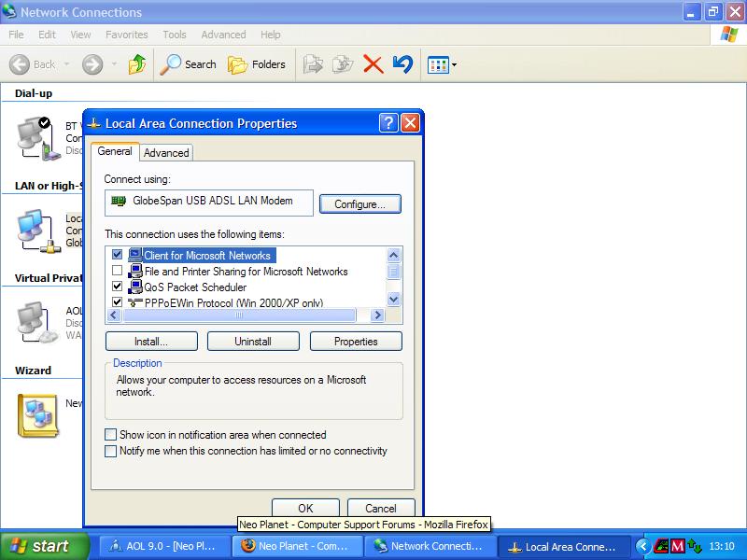This screenshot has height=560, width=747.
Task: Click the red M tray icon
Action: 678,546
